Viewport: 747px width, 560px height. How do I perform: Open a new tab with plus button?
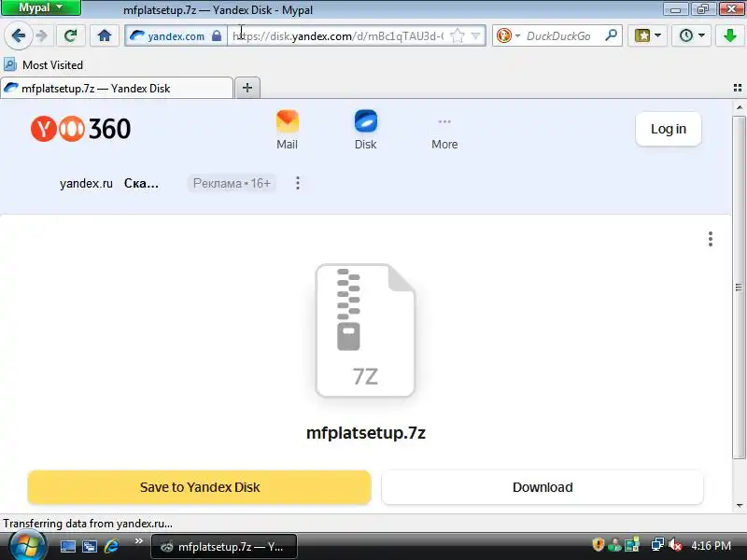247,88
